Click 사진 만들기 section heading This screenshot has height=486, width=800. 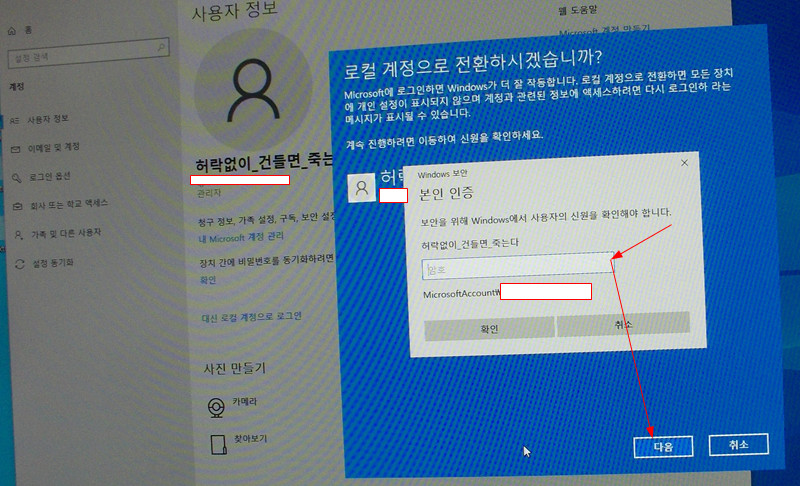point(235,368)
